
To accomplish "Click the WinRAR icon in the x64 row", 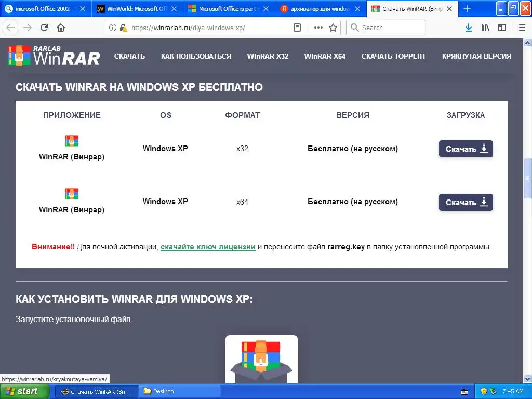I will coord(72,194).
